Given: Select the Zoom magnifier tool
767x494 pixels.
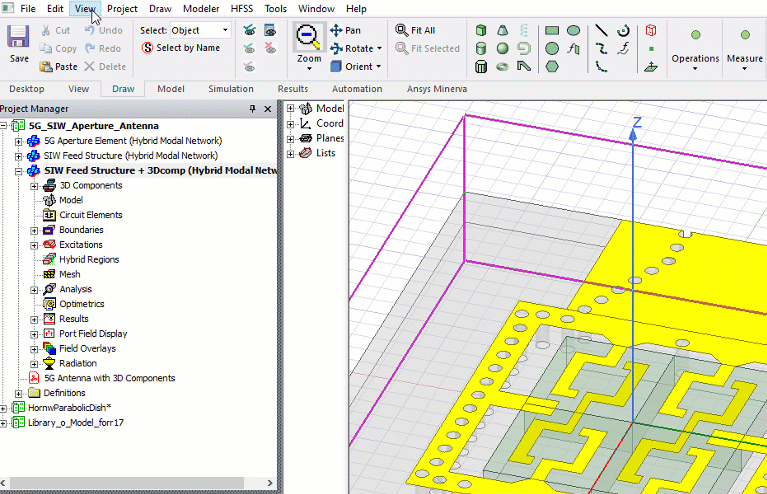Looking at the screenshot, I should tap(308, 38).
